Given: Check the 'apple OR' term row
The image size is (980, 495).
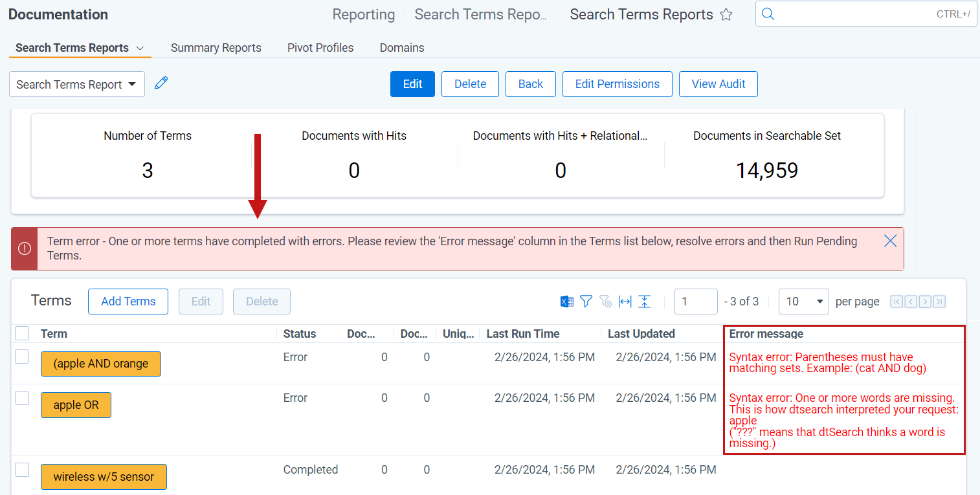Looking at the screenshot, I should [x=22, y=398].
